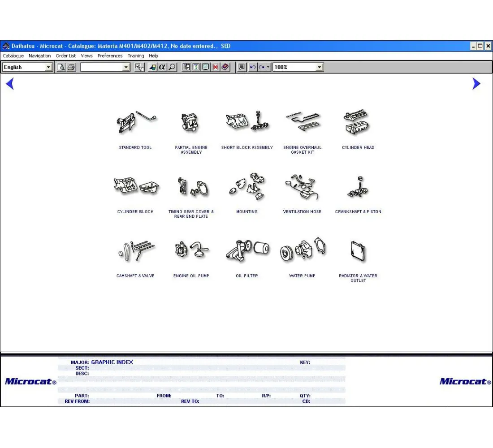Go to next page with right arrow
The width and height of the screenshot is (493, 448).
[476, 84]
